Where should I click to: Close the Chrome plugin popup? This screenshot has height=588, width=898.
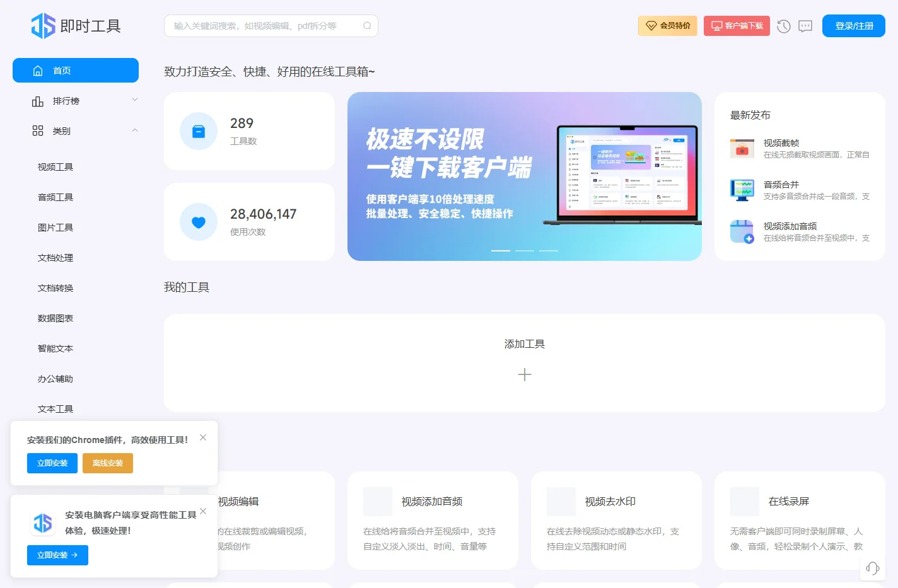(x=203, y=437)
